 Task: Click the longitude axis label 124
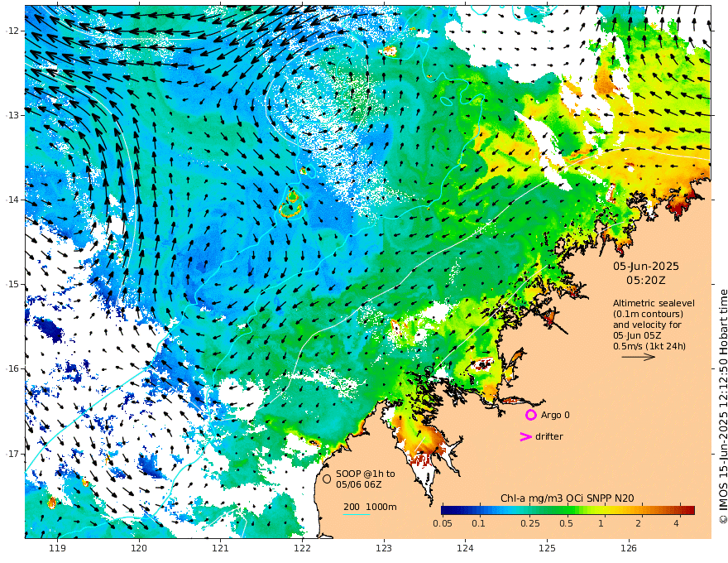466,548
